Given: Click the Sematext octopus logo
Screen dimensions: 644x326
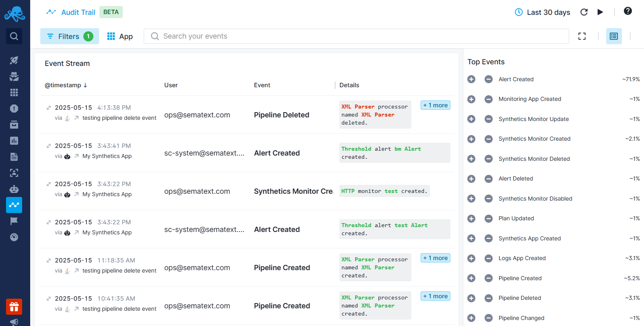Looking at the screenshot, I should coord(14,14).
